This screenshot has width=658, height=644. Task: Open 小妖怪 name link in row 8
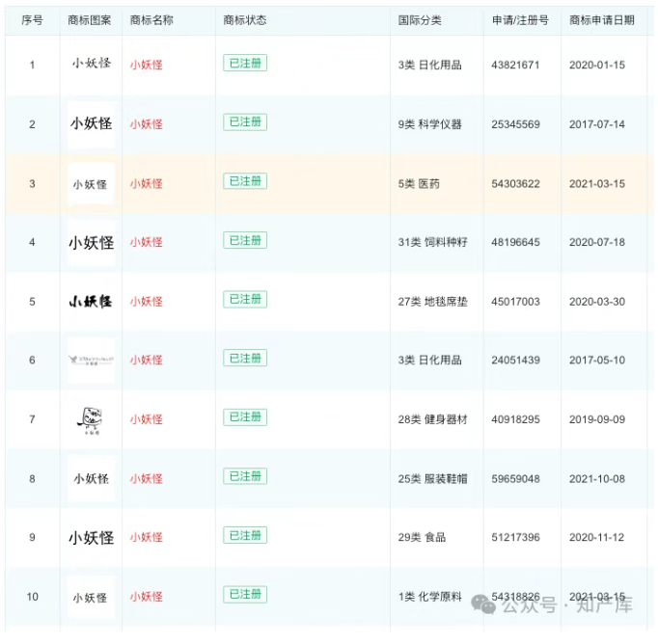click(147, 478)
